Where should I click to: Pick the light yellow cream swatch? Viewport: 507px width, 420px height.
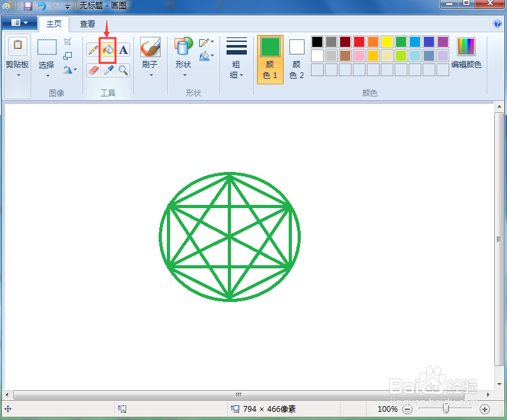(386, 56)
